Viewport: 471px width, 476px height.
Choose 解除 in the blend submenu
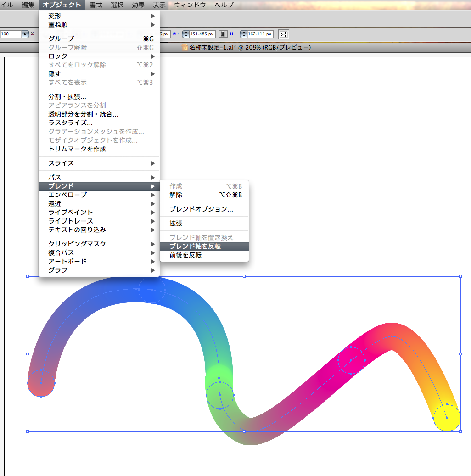tap(204, 195)
